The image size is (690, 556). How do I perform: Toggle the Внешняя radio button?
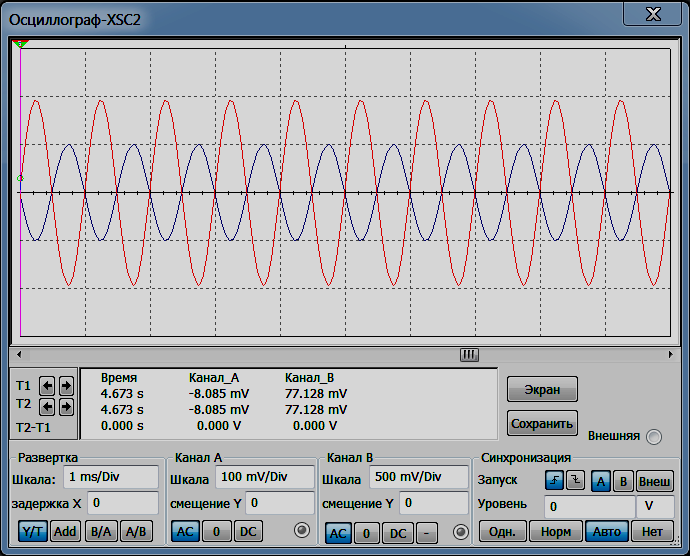pos(654,437)
